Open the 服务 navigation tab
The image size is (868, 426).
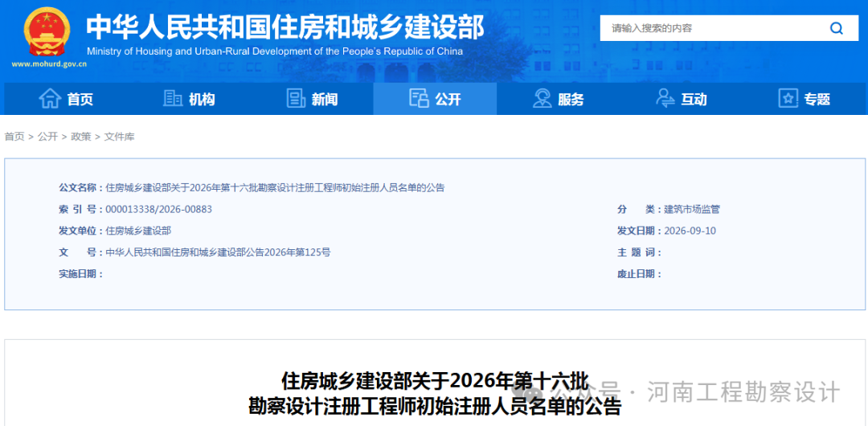pyautogui.click(x=558, y=99)
